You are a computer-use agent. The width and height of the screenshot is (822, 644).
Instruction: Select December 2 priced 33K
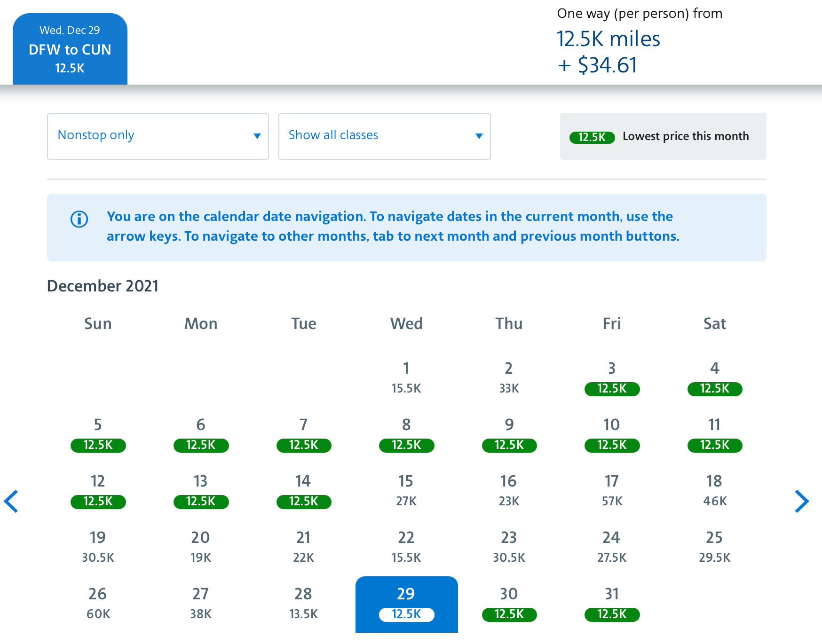[x=509, y=378]
